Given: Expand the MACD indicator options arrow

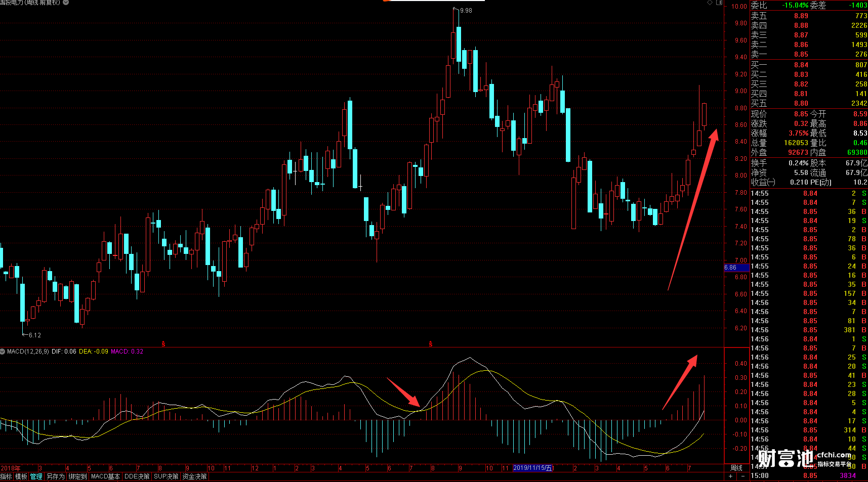Looking at the screenshot, I should pos(3,352).
